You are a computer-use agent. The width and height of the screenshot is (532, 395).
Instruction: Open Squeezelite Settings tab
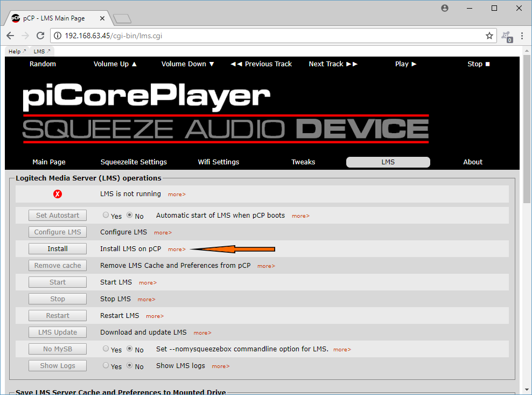click(134, 162)
